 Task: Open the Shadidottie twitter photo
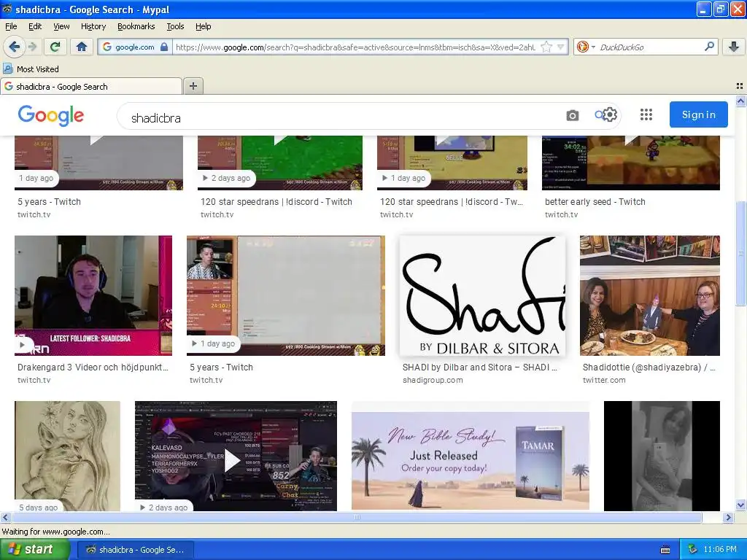click(650, 295)
